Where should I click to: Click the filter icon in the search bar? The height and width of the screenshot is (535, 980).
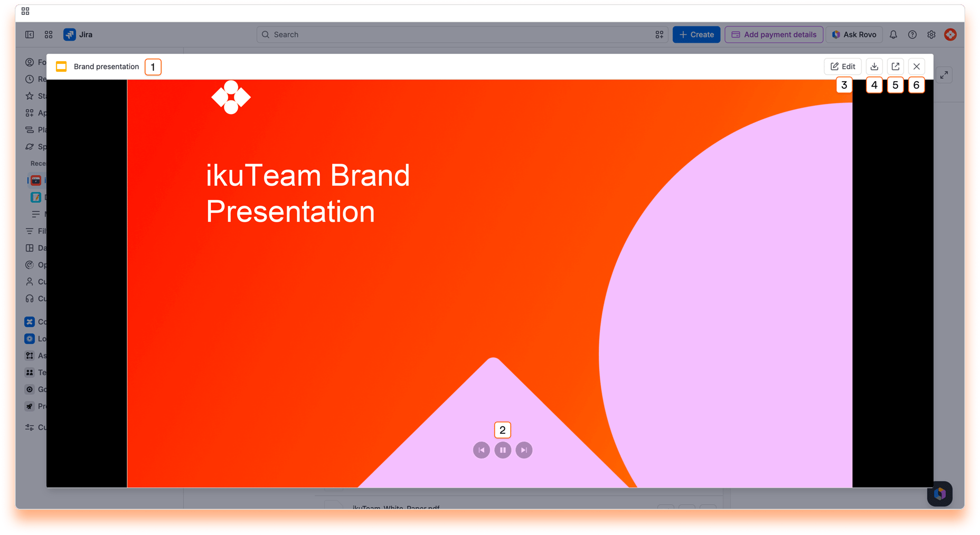point(659,34)
